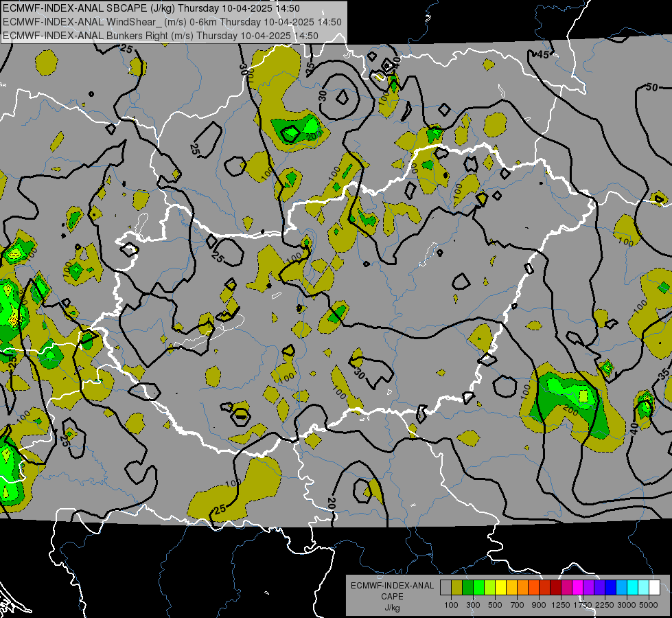Click the legend value 1750
Image resolution: width=672 pixels, height=618 pixels.
583,605
